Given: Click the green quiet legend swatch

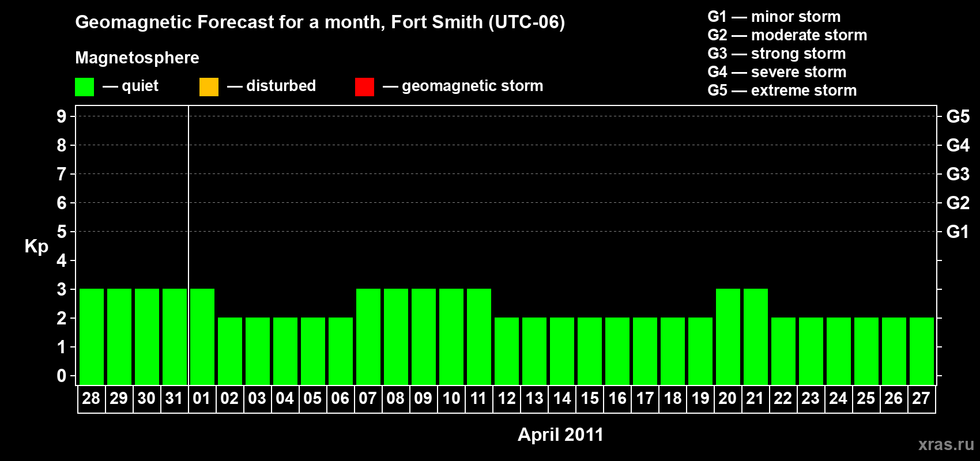Looking at the screenshot, I should click(x=84, y=87).
